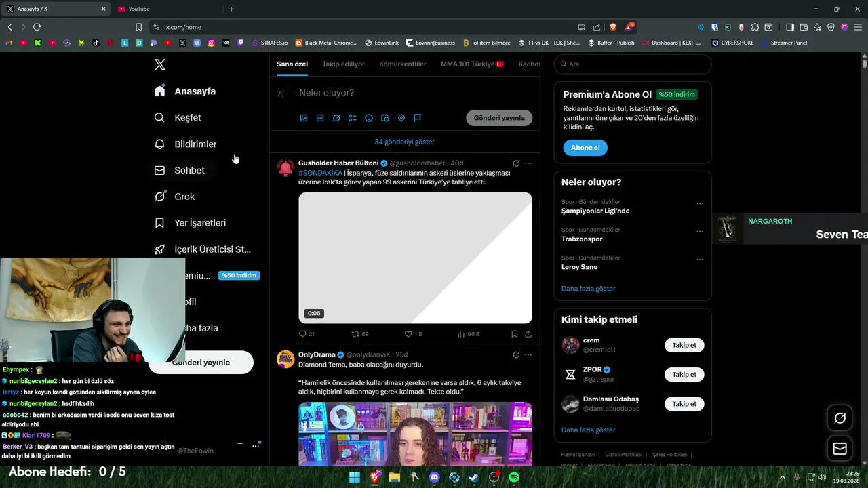View analytics of the Gusholder post
This screenshot has width=868, height=488.
point(469,334)
